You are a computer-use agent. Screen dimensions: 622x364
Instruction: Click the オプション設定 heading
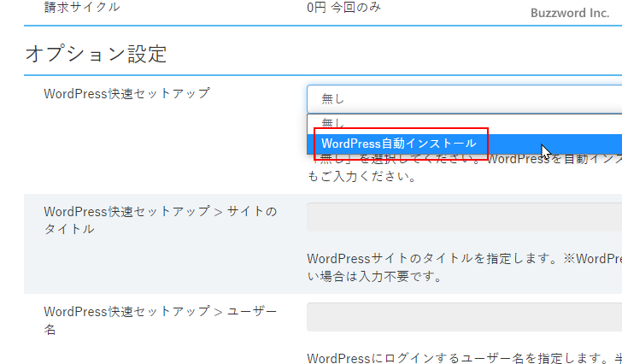tap(96, 54)
